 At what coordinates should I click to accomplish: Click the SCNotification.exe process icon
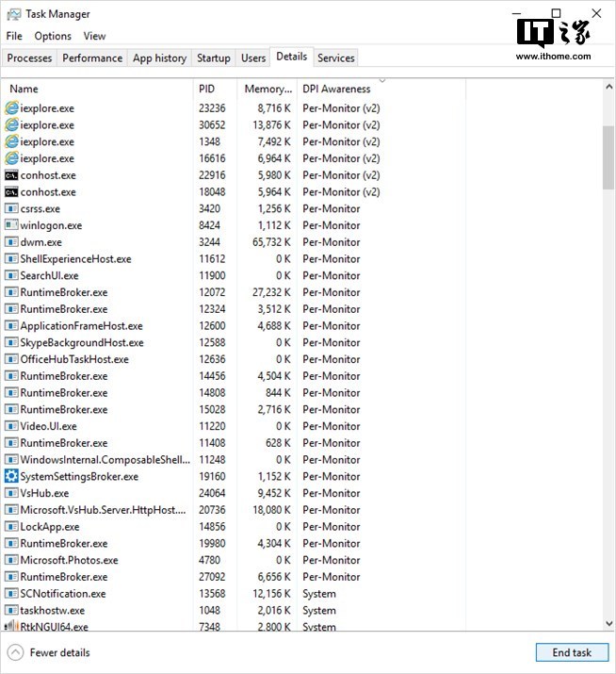pos(11,594)
